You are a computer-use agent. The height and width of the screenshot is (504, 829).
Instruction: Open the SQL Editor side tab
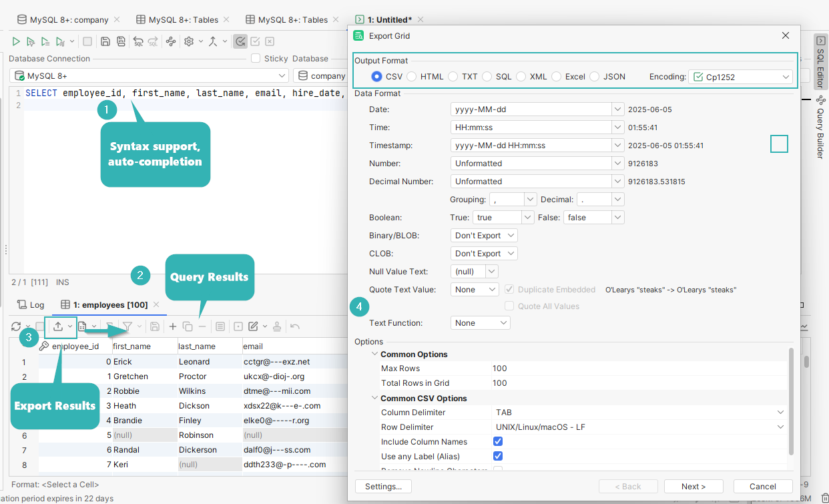821,63
